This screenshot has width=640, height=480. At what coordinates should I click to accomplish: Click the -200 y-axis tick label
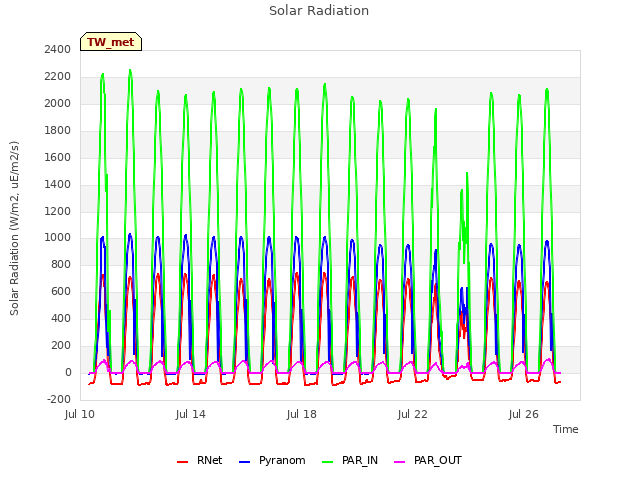[x=59, y=399]
